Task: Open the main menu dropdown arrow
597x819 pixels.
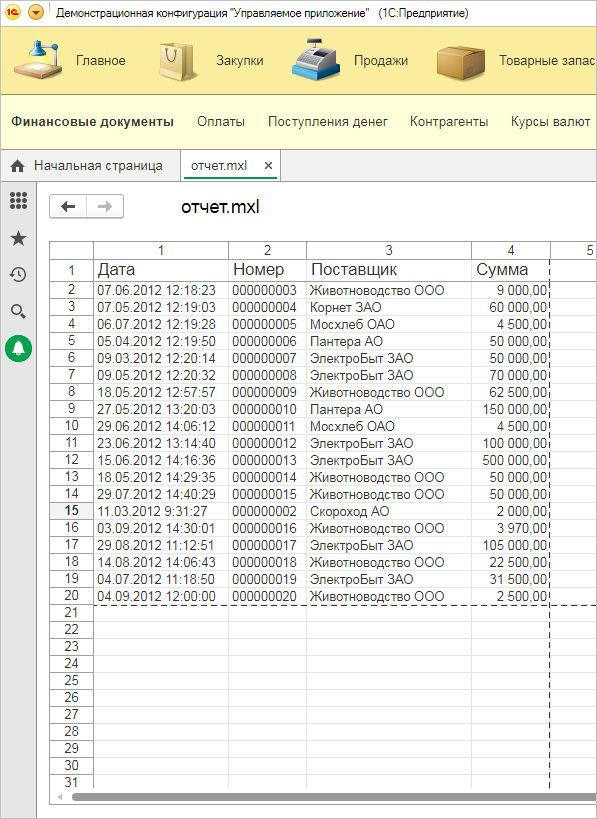Action: [36, 12]
